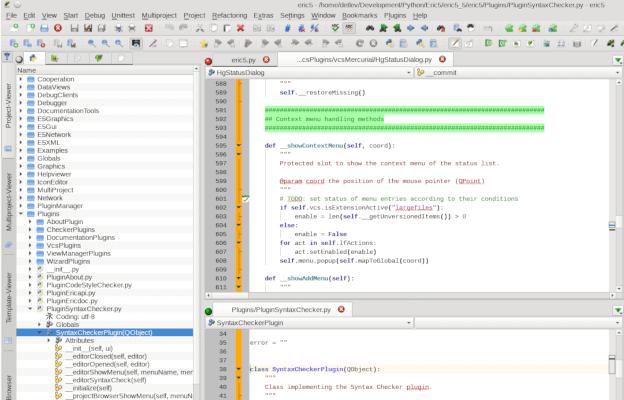Click the binoculars search icon

(368, 28)
